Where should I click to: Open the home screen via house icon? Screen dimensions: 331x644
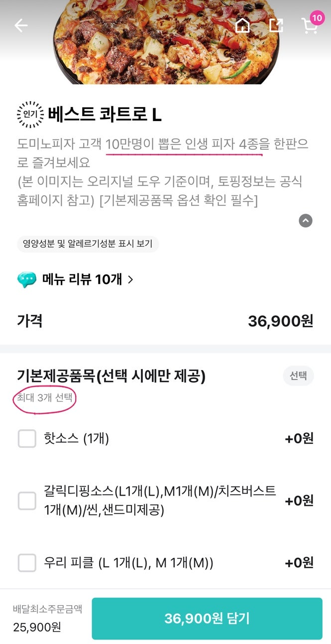[242, 25]
